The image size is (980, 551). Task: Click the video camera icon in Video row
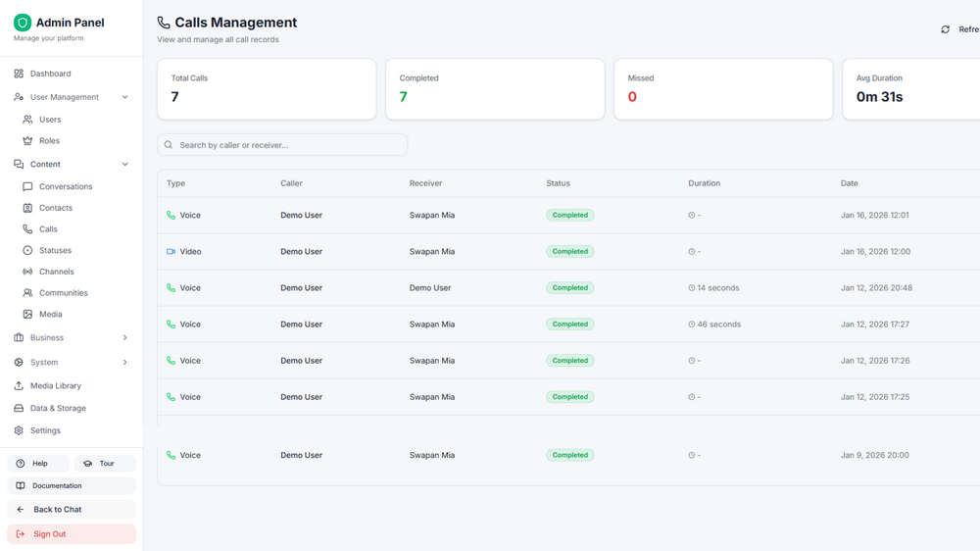pyautogui.click(x=171, y=251)
